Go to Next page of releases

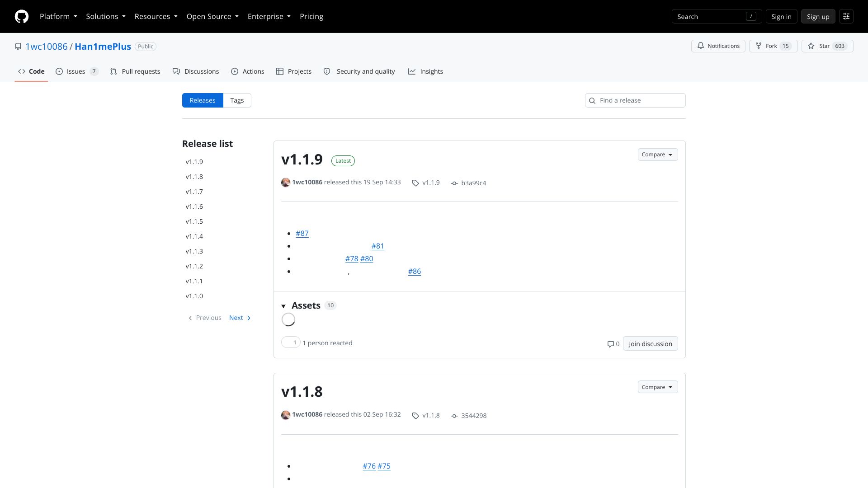(240, 318)
